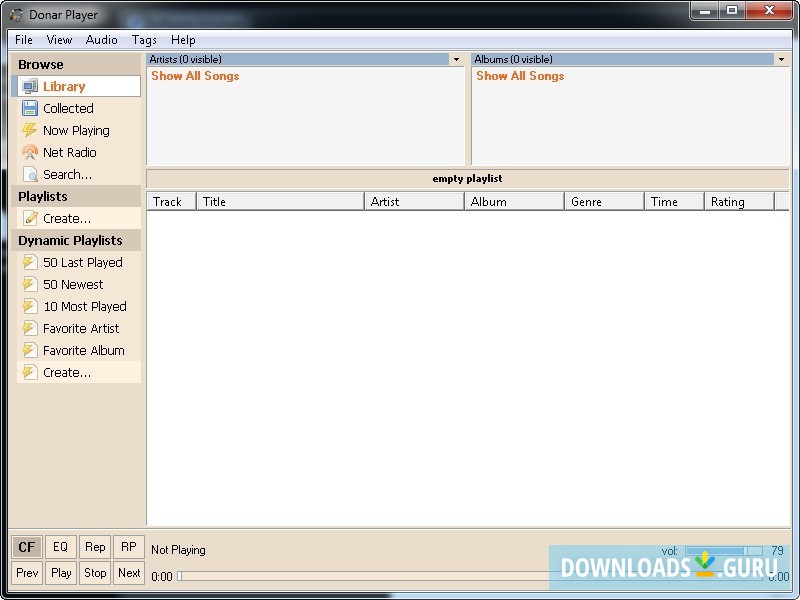Click Show All Songs under Artists
This screenshot has height=600, width=800.
[195, 76]
